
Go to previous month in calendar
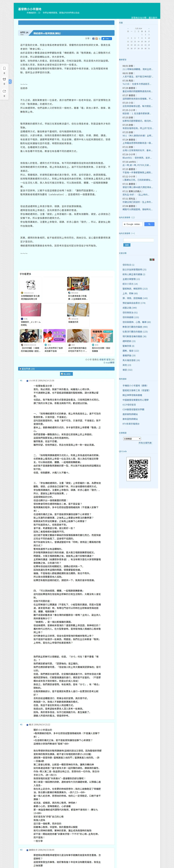pyautogui.click(x=128, y=28)
